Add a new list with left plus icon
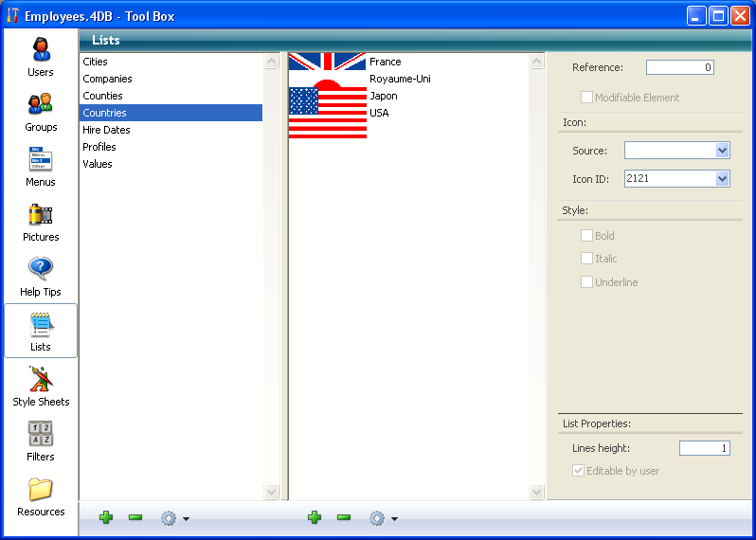Screen dimensions: 756x540 click(106, 517)
